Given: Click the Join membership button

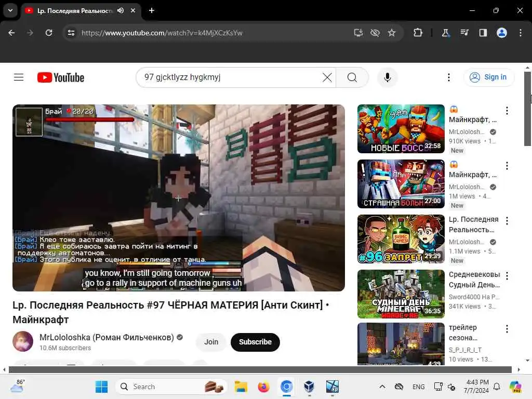Looking at the screenshot, I should click(x=211, y=342).
